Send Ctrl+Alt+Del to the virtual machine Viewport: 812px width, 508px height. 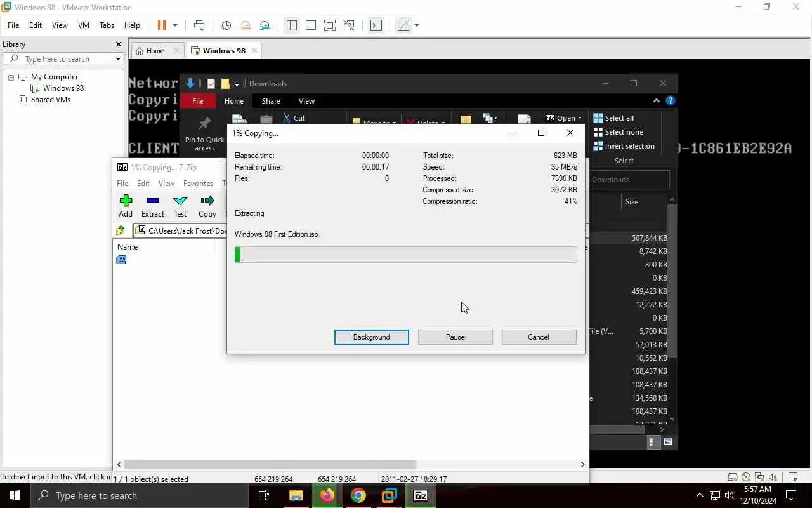tap(199, 25)
